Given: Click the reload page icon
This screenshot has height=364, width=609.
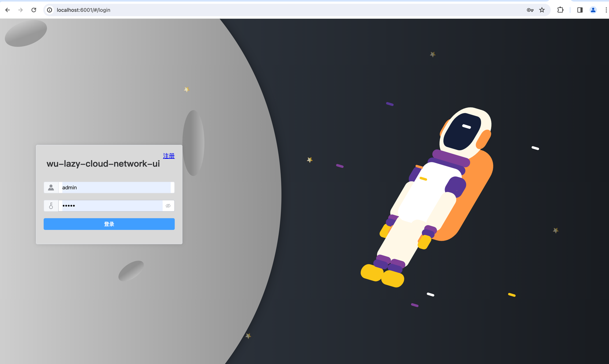Looking at the screenshot, I should pos(34,10).
